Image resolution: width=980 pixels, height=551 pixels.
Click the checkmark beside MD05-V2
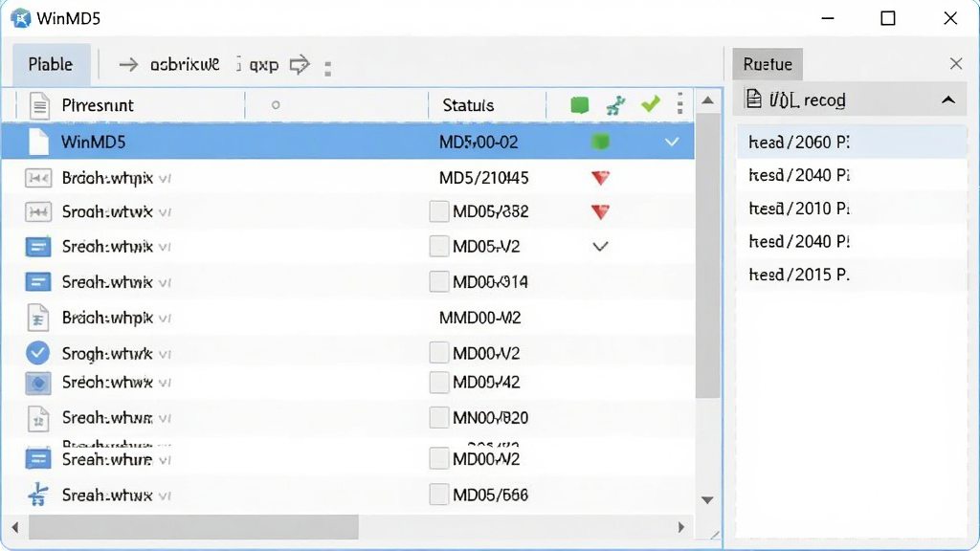(x=600, y=247)
